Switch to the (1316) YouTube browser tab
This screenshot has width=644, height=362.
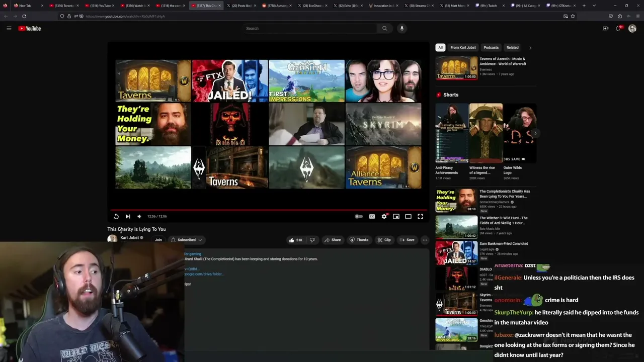click(100, 6)
